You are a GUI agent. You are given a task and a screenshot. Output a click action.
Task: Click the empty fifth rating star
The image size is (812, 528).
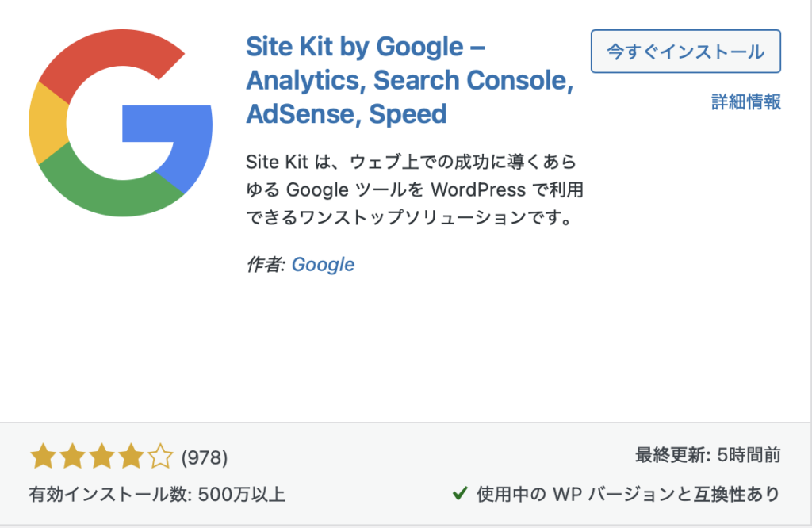tap(159, 457)
